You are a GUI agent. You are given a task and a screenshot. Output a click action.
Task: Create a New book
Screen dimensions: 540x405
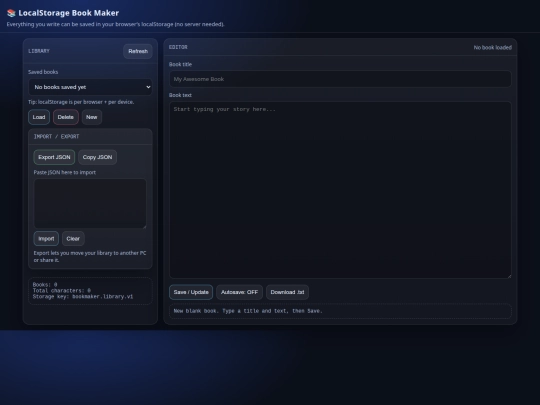tap(92, 117)
